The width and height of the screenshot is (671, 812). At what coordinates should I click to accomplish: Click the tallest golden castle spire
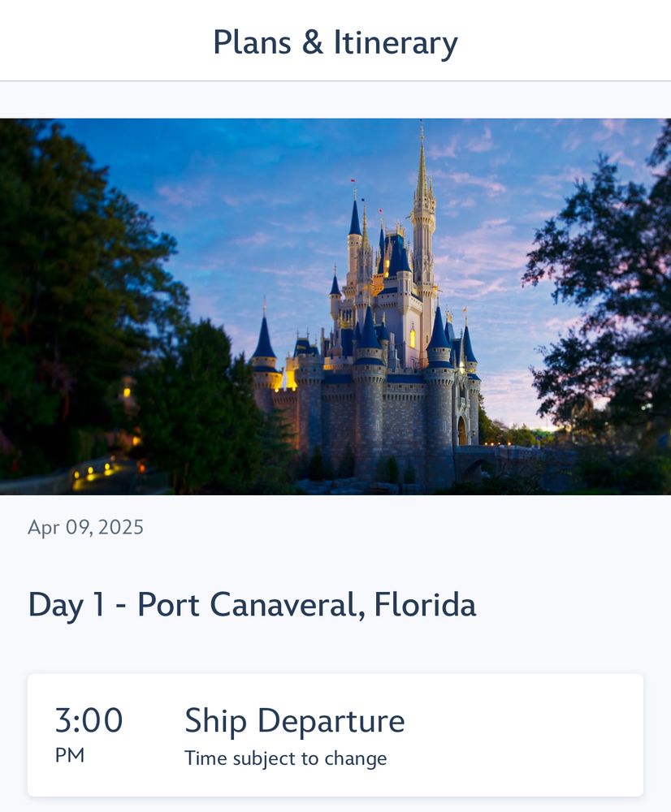tap(422, 171)
